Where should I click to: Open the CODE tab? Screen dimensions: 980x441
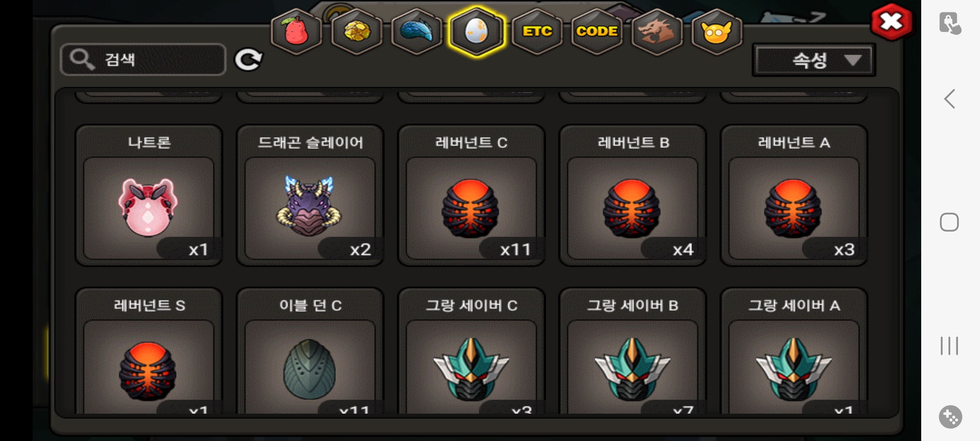coord(597,32)
